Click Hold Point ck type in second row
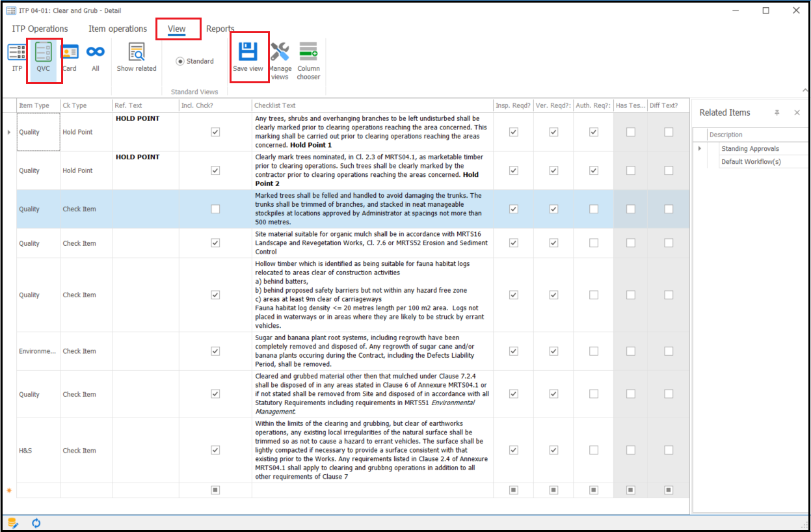This screenshot has width=811, height=532. (77, 170)
